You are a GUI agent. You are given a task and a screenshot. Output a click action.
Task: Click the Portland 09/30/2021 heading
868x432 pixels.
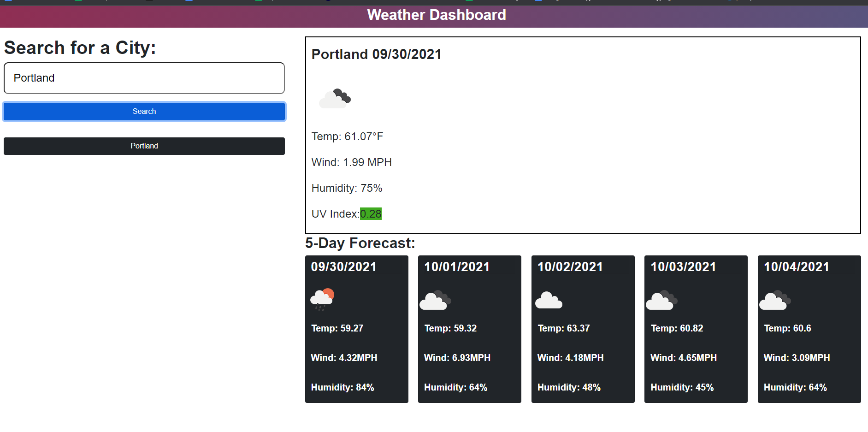tap(377, 54)
